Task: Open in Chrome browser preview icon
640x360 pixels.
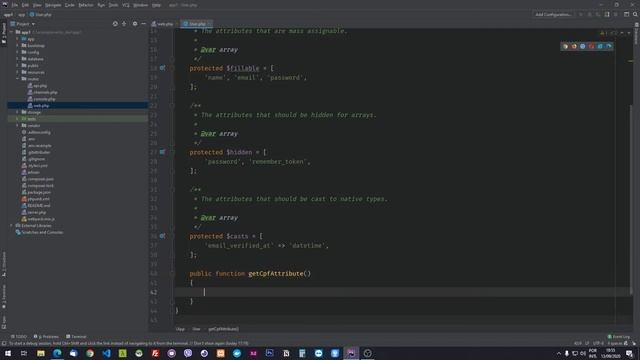Action: (565, 47)
